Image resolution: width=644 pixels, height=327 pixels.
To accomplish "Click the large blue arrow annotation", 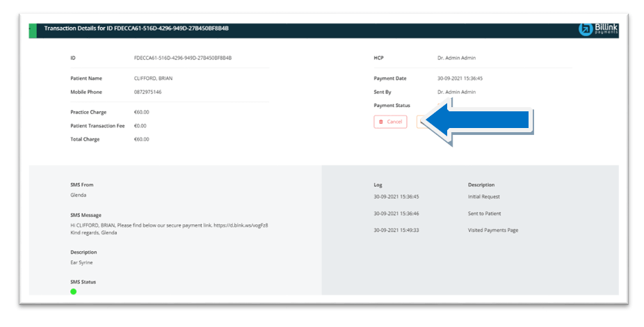I will (x=480, y=122).
